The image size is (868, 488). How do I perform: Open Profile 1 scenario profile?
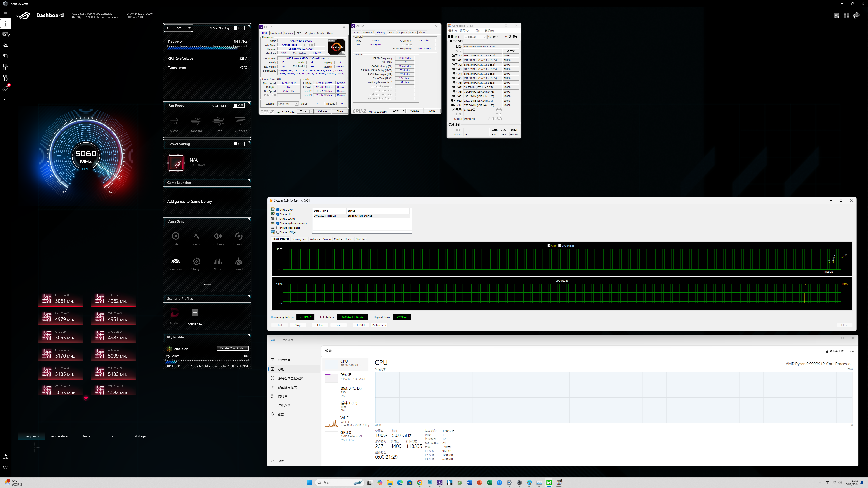[x=175, y=316]
